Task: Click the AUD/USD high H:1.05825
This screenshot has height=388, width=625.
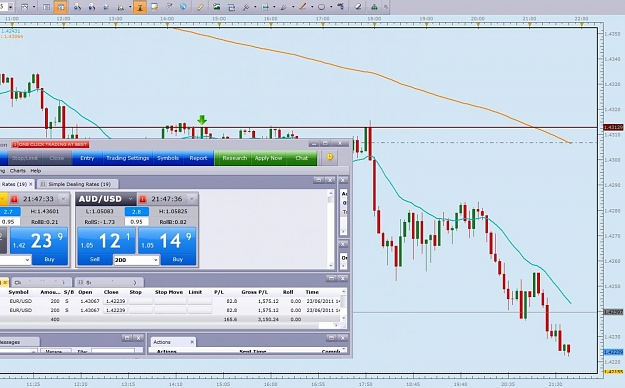Action: (173, 211)
